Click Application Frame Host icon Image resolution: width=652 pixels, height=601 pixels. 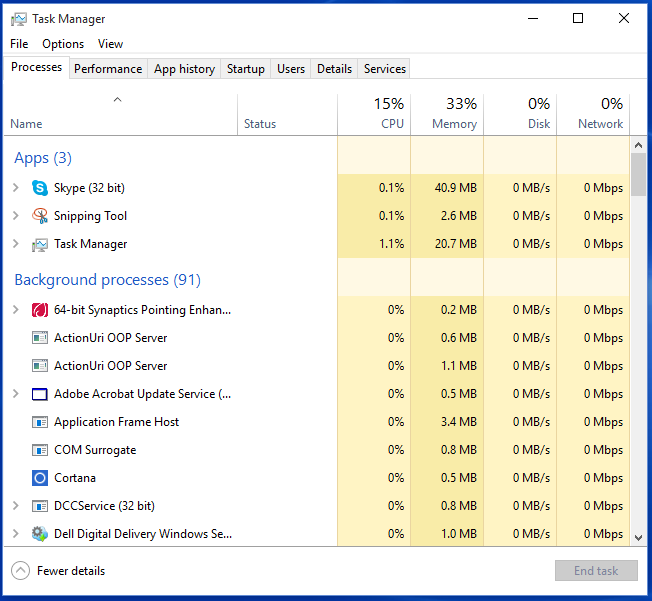click(40, 422)
